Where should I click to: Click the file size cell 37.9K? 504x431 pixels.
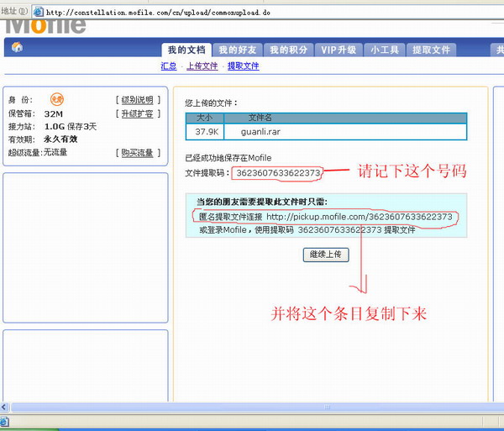pos(207,132)
